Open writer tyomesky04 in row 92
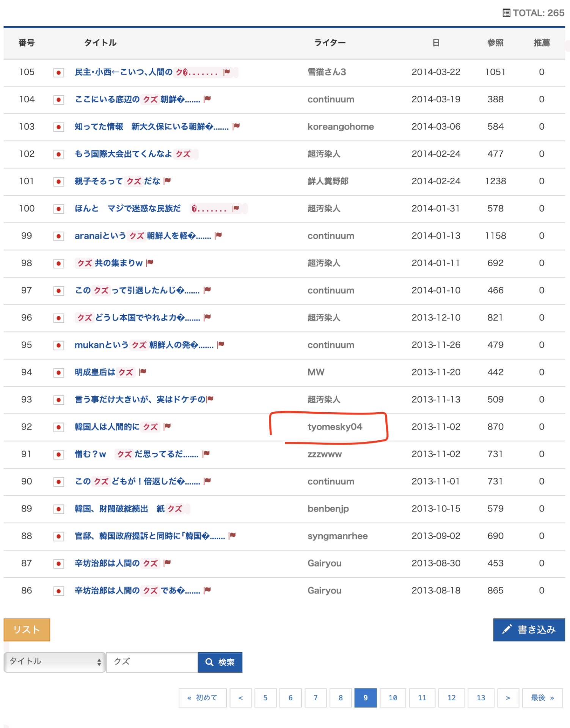The height and width of the screenshot is (728, 570). 334,427
